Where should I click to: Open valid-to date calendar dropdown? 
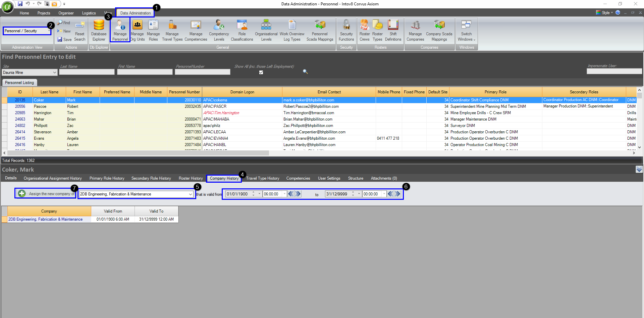359,194
